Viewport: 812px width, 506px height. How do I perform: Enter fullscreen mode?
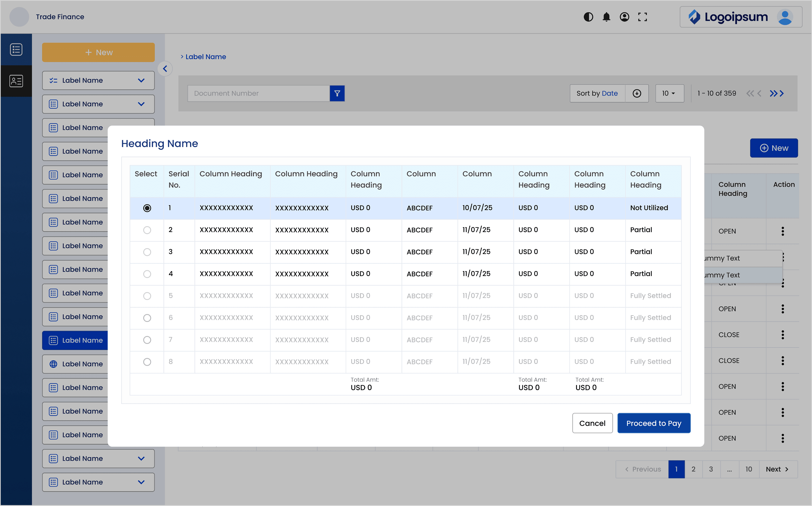(x=642, y=17)
